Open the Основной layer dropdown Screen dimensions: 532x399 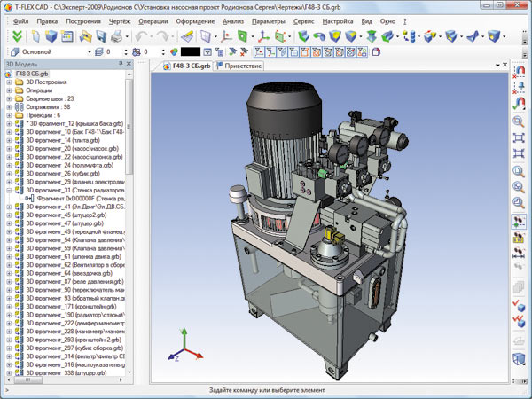tap(90, 52)
